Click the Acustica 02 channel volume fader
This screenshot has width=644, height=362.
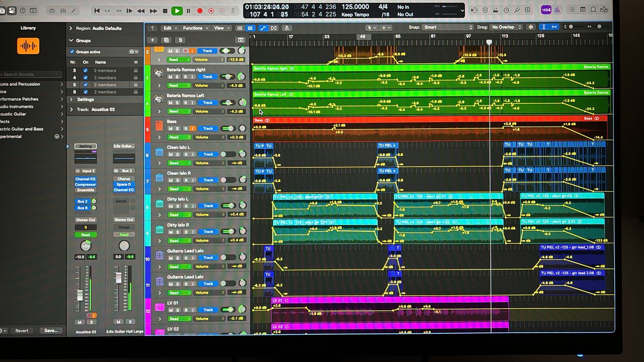click(x=80, y=296)
